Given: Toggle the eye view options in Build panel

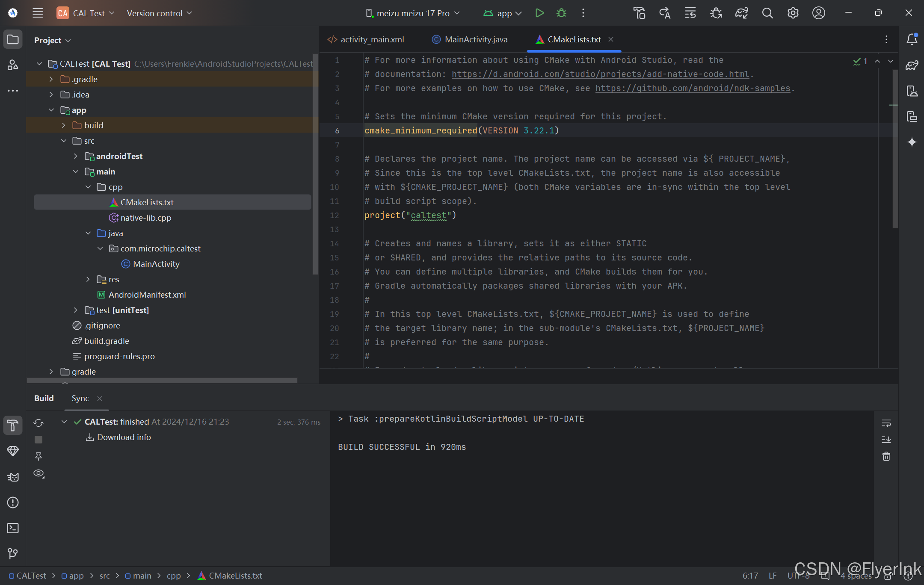Looking at the screenshot, I should (38, 473).
